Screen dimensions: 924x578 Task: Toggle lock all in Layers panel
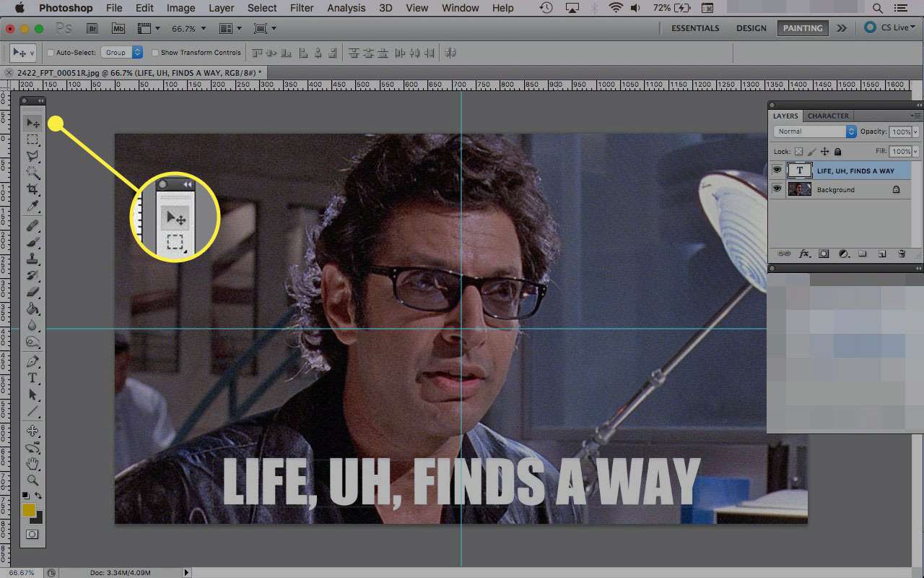(837, 152)
